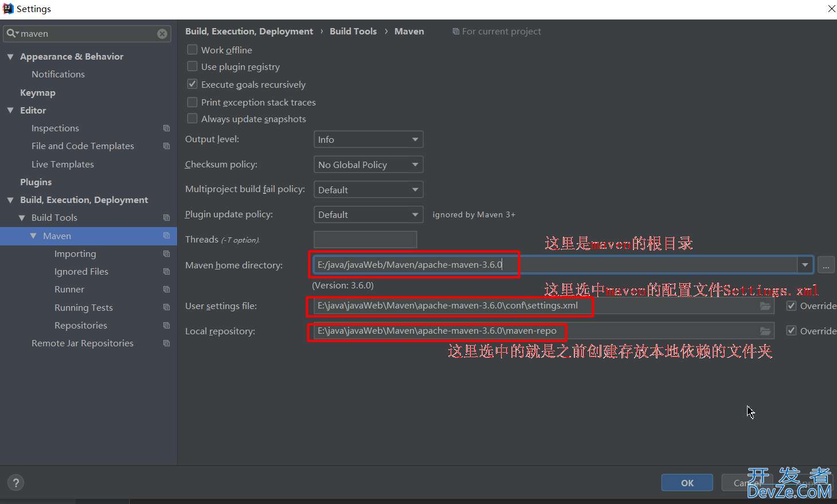This screenshot has height=504, width=837.
Task: Collapse Build, Execution, Deployment section
Action: pos(10,200)
